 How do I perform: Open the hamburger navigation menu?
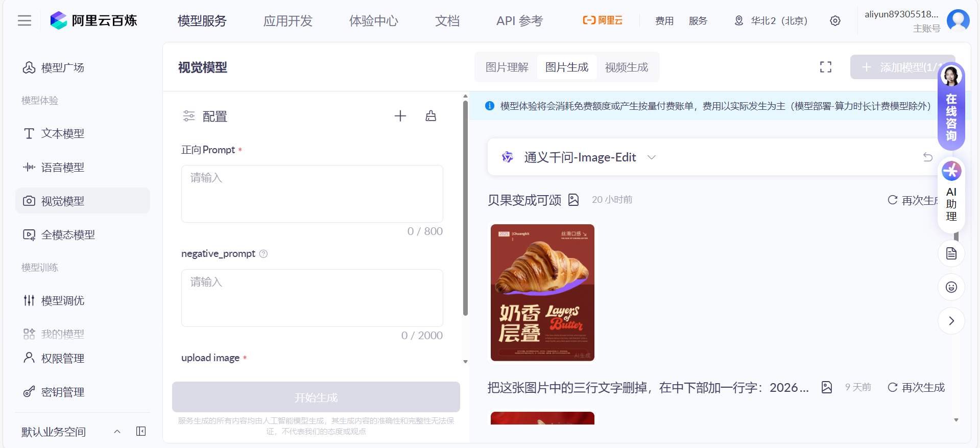point(25,20)
